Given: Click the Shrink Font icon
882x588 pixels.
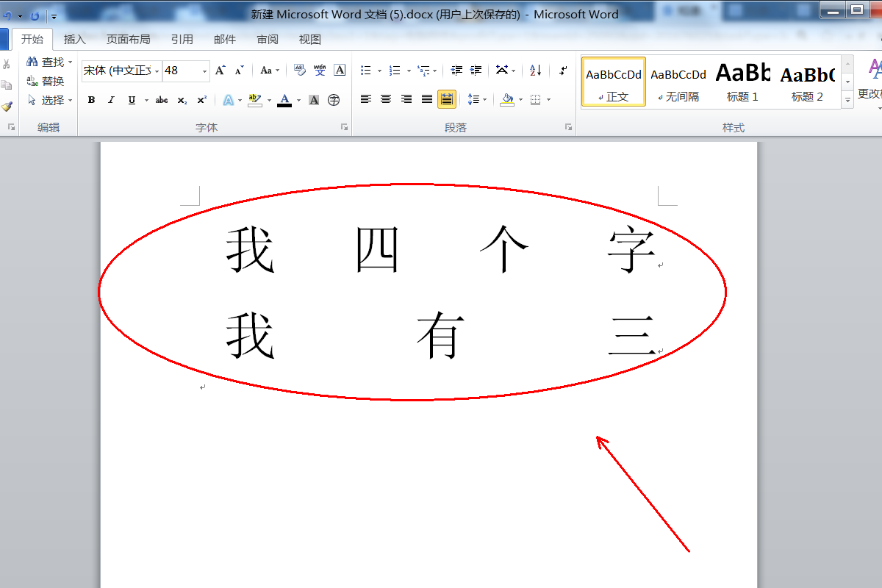Looking at the screenshot, I should click(x=239, y=71).
